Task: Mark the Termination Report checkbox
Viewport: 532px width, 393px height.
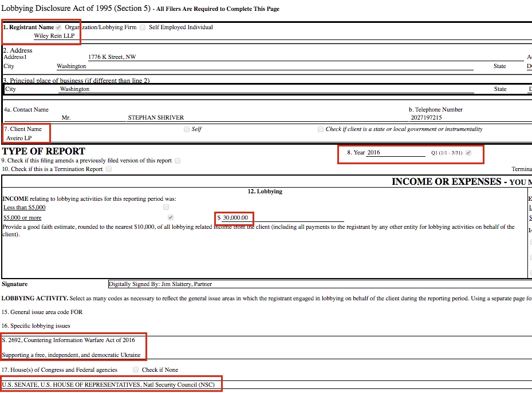Action: pos(109,169)
